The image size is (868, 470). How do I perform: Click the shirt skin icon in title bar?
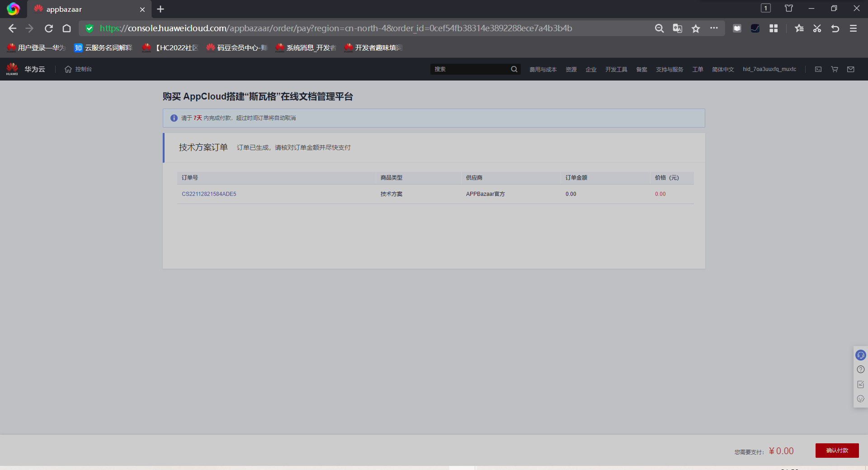click(x=789, y=8)
